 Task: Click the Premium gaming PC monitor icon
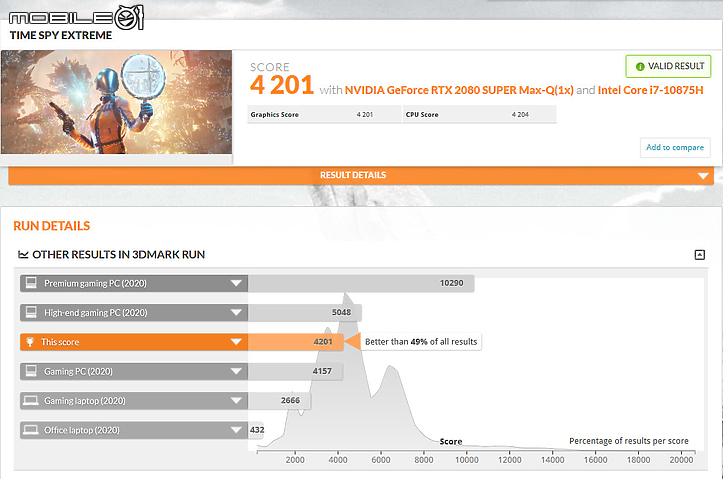pyautogui.click(x=31, y=283)
